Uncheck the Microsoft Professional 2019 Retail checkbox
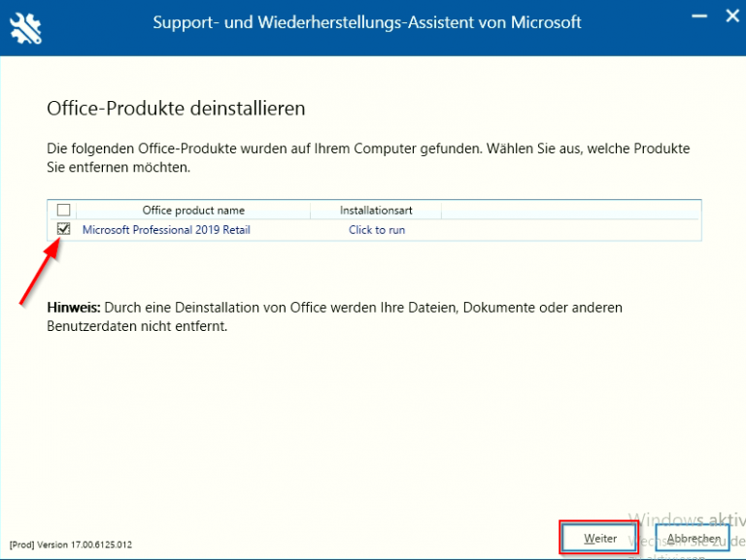The image size is (746, 560). (x=64, y=230)
